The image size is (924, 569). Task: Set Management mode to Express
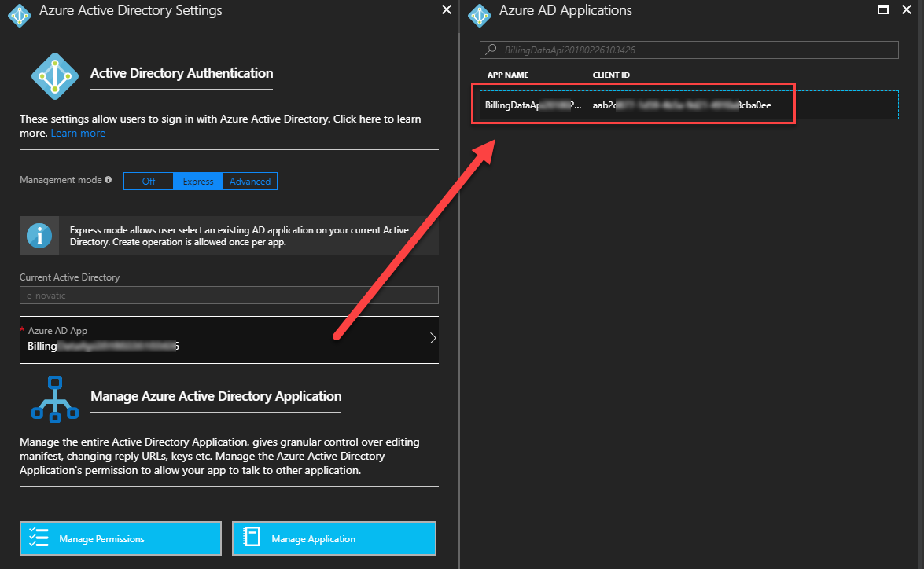click(x=198, y=182)
